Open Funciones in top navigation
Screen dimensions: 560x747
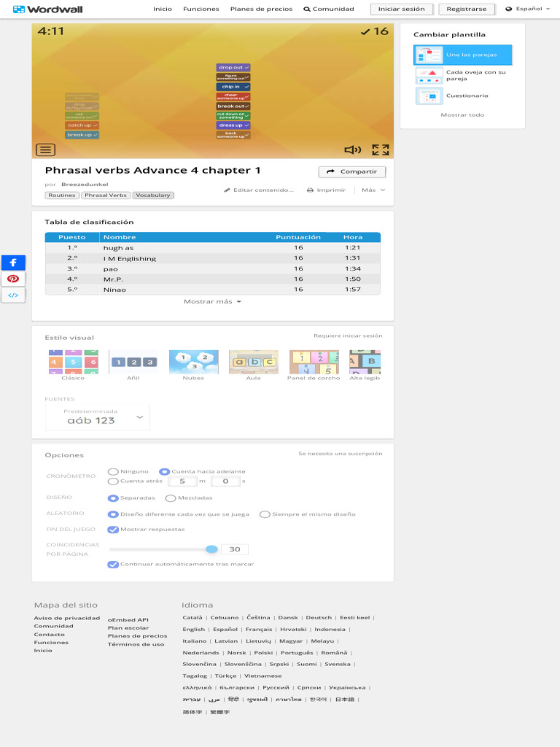201,9
